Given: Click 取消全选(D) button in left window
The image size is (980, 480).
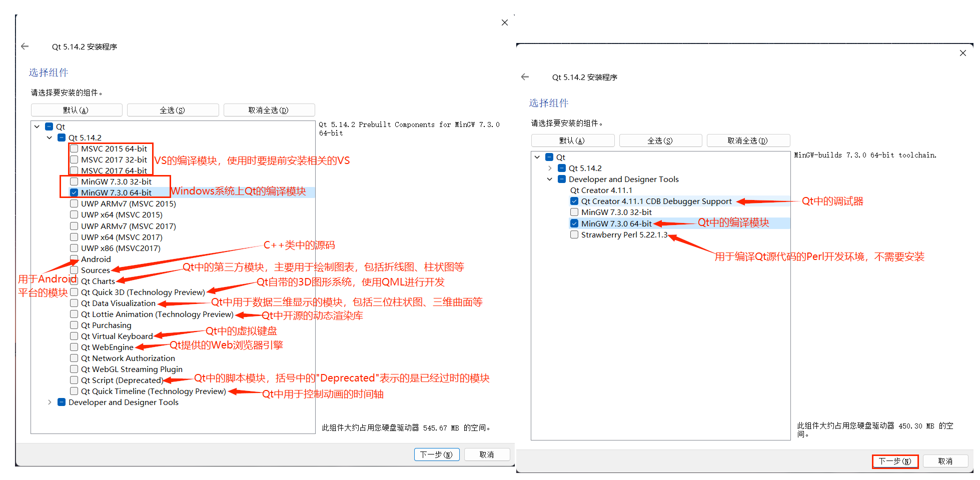Looking at the screenshot, I should (269, 110).
